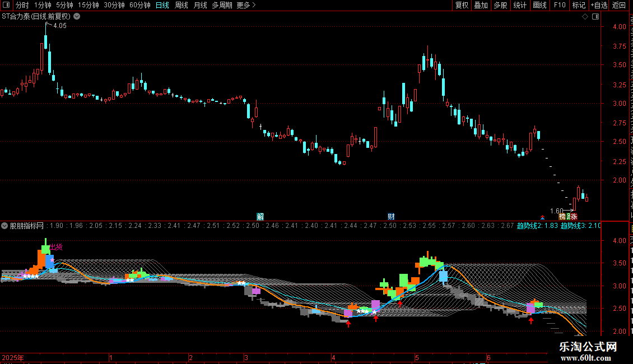Select the 5分钟 period tab

64,5
